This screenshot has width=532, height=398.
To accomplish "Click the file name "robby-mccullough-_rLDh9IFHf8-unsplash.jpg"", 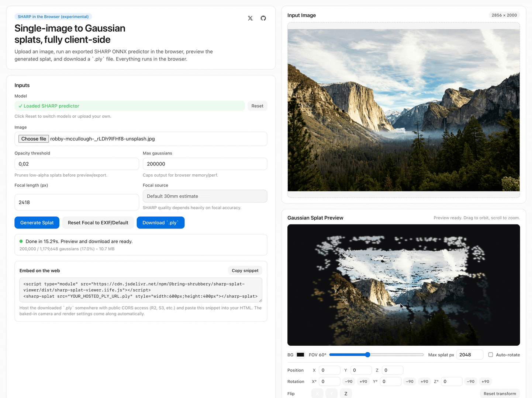I will (103, 139).
